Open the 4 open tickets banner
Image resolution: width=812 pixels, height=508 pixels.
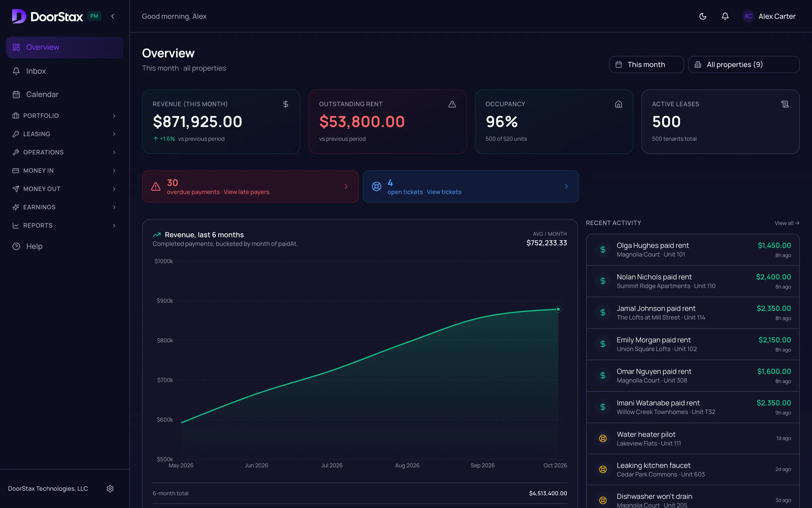click(x=471, y=187)
